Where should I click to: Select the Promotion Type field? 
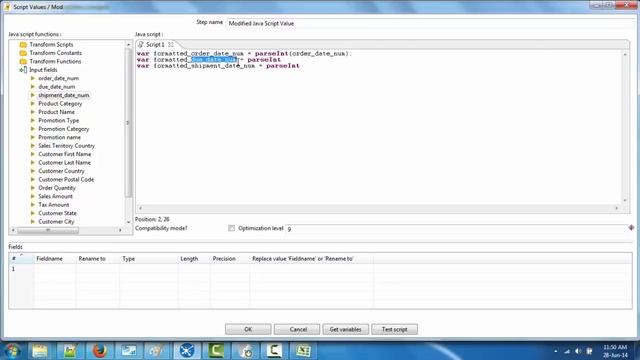(x=58, y=120)
